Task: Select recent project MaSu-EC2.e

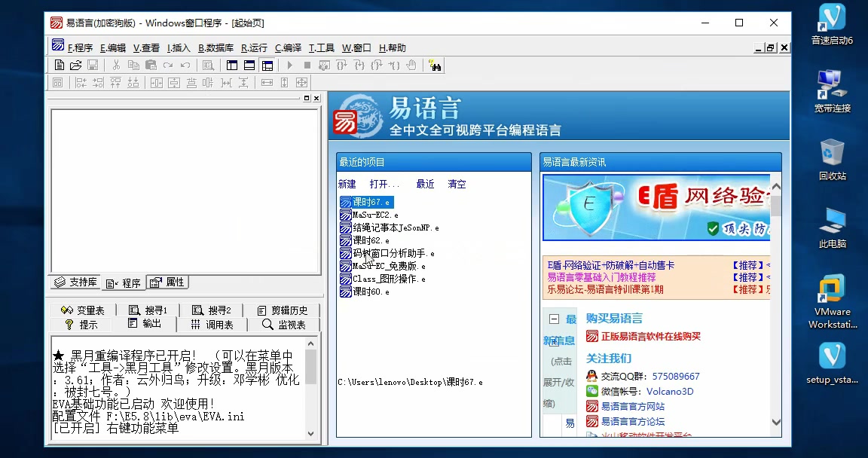Action: (x=369, y=215)
